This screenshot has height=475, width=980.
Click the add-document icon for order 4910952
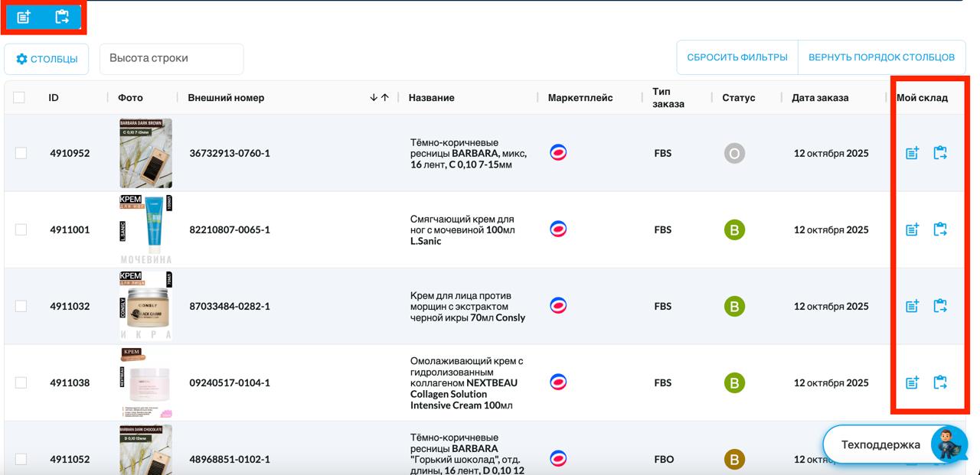(912, 153)
